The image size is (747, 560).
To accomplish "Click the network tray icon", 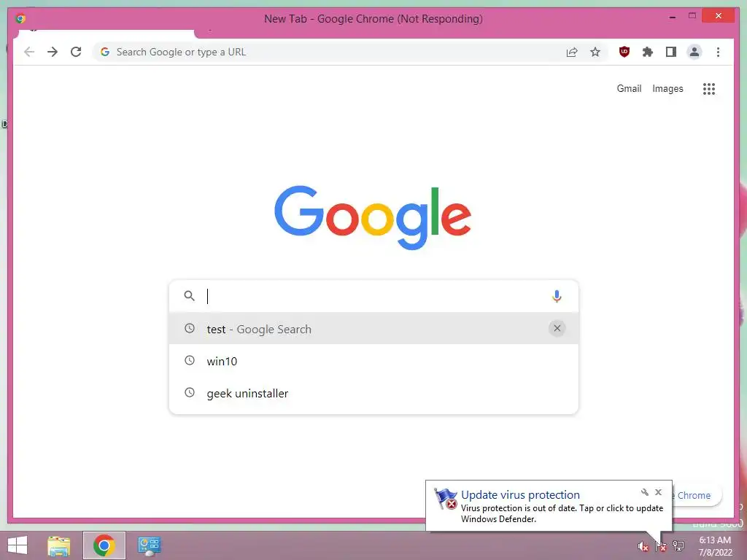I will (678, 546).
